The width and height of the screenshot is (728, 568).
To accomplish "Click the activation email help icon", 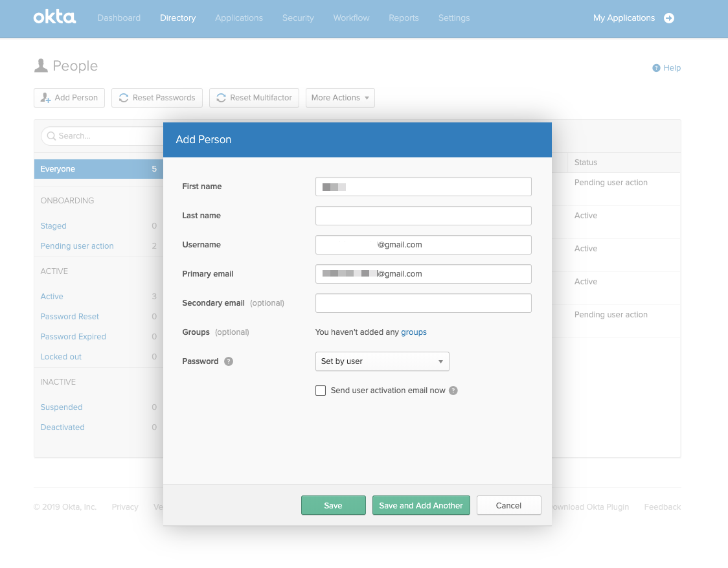I will (x=453, y=391).
